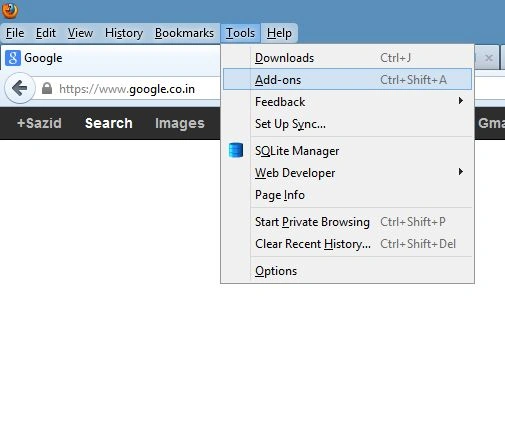
Task: Open the Bookmarks menu
Action: (184, 33)
